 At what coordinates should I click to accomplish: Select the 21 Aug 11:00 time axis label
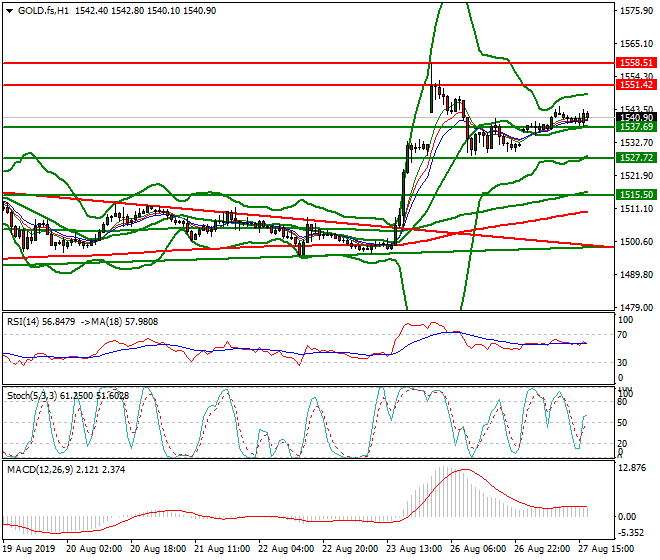[x=222, y=549]
